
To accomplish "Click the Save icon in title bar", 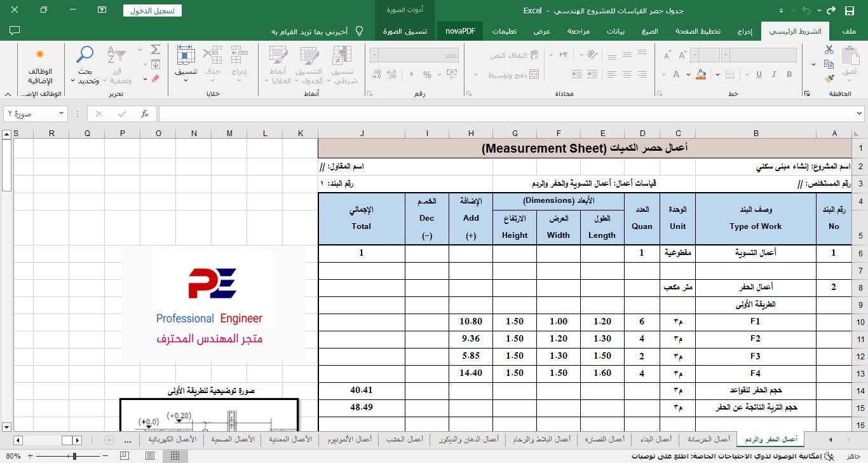I will pyautogui.click(x=850, y=11).
